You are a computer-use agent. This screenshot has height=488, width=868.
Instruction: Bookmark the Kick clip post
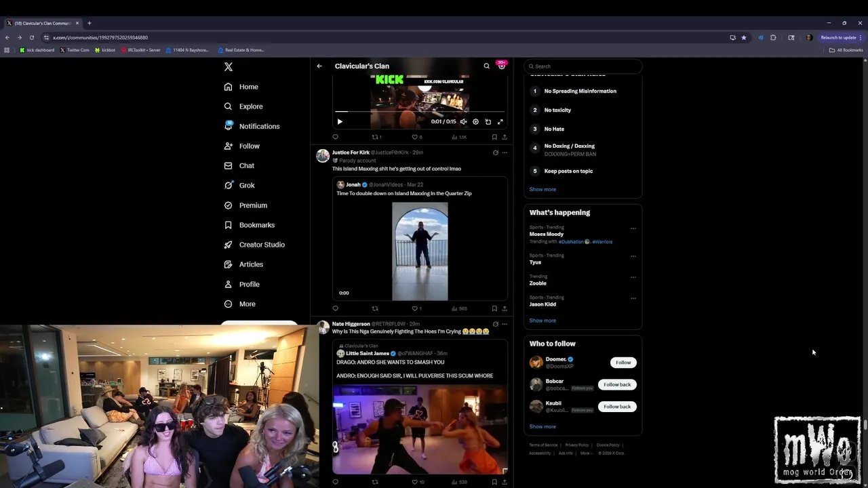494,137
